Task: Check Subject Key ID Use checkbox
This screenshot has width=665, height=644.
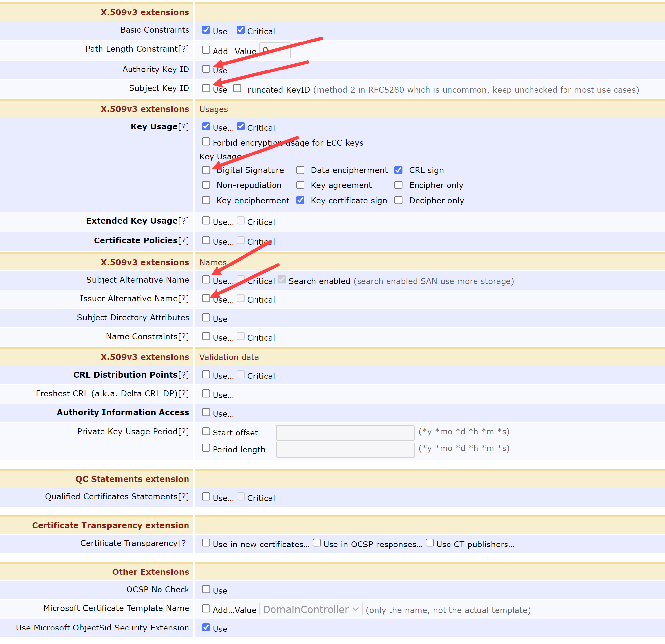Action: (206, 88)
